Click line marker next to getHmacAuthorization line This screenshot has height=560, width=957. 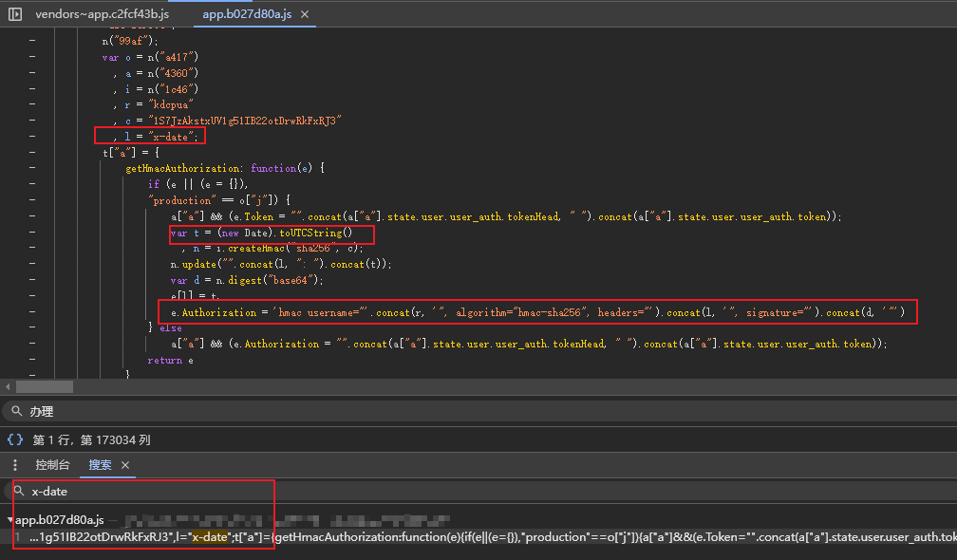coord(33,168)
